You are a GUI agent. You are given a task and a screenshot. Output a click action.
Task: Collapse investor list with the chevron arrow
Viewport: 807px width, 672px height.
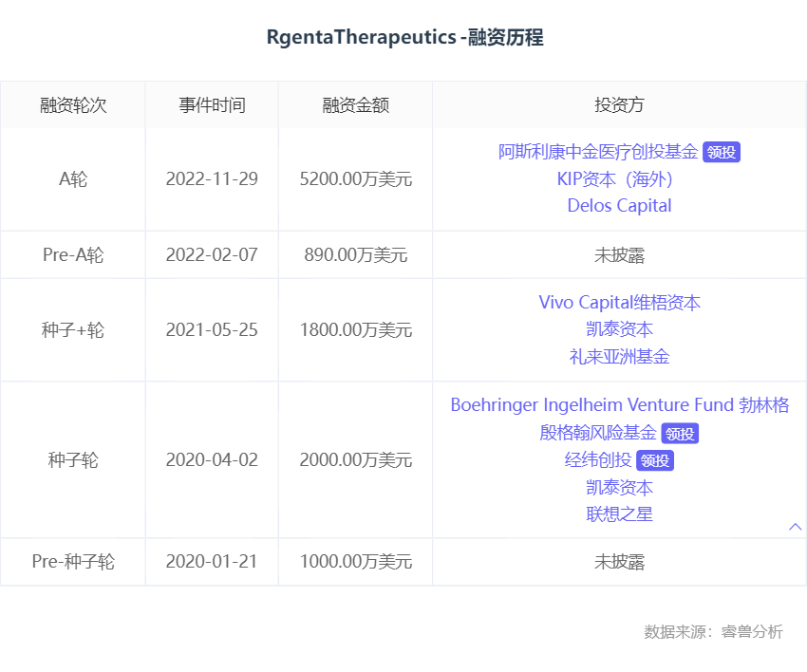pos(796,527)
